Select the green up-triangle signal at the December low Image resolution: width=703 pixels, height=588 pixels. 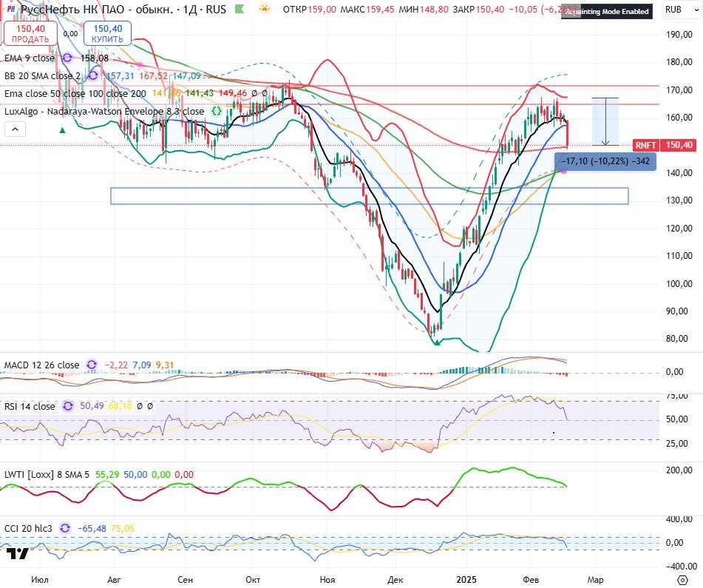437,342
